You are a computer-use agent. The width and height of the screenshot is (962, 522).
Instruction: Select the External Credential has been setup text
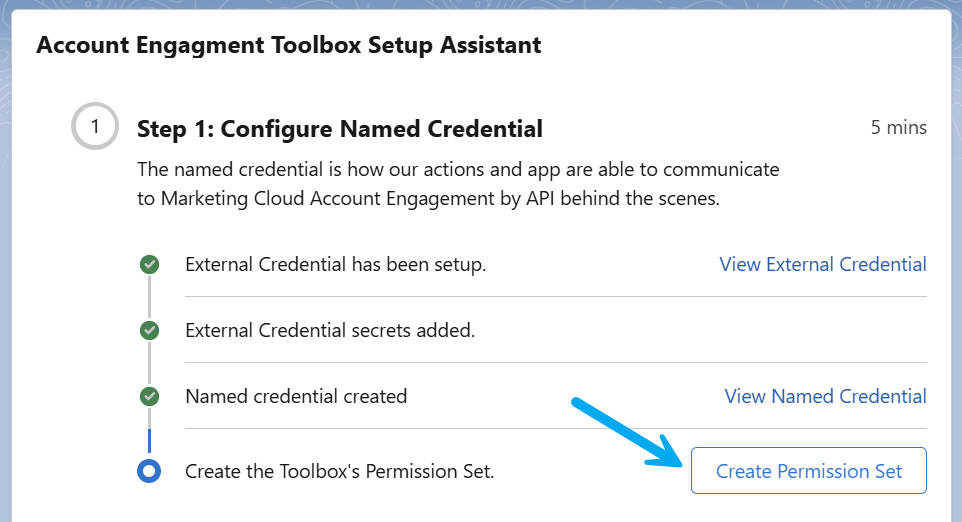(x=336, y=264)
